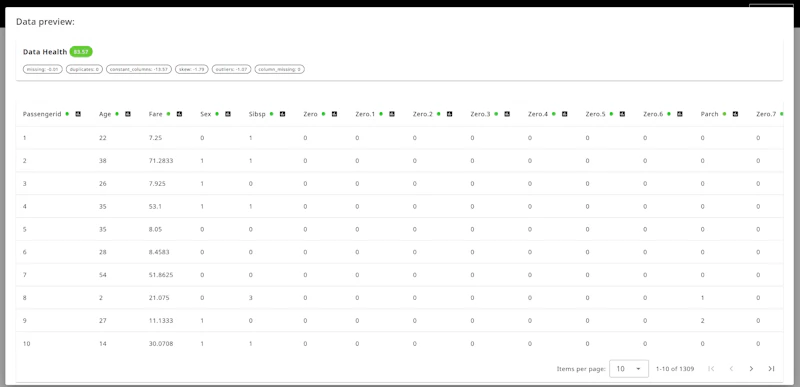Click the green 83.57 Data Health score badge
This screenshot has width=800, height=387.
click(81, 52)
